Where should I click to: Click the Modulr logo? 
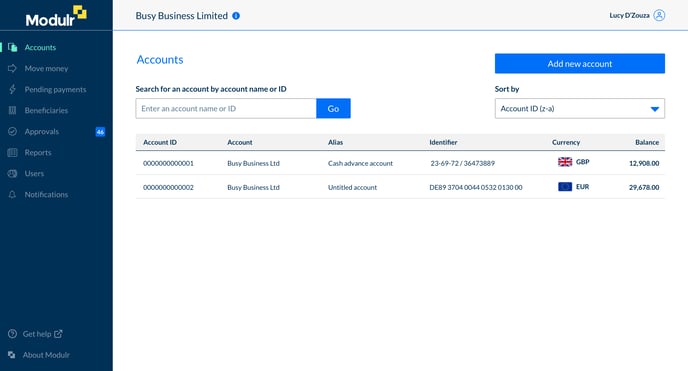point(56,16)
